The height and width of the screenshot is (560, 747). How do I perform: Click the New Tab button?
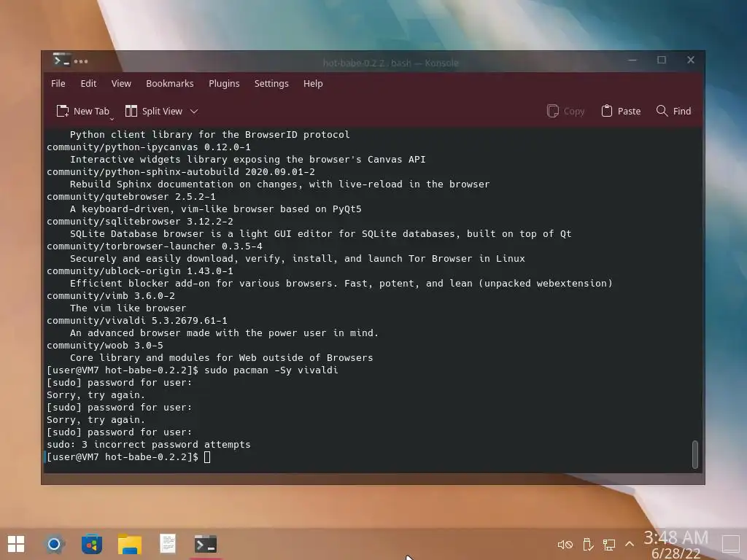pos(82,111)
